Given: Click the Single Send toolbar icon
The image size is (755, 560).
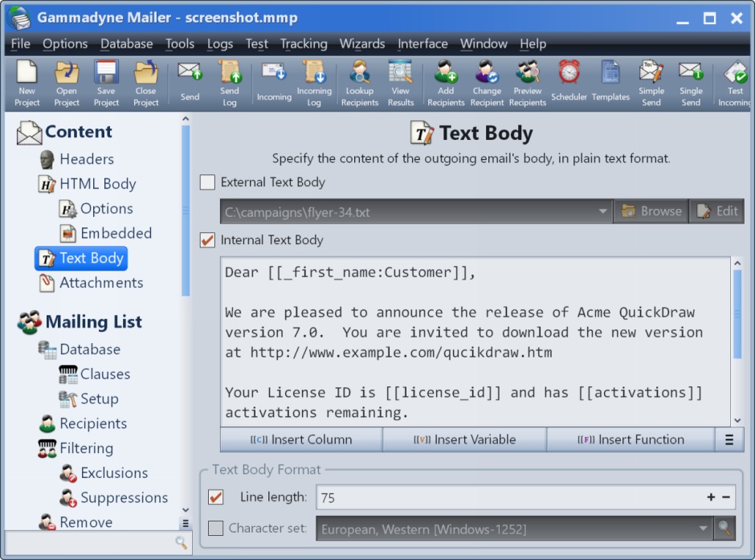Looking at the screenshot, I should [x=692, y=80].
